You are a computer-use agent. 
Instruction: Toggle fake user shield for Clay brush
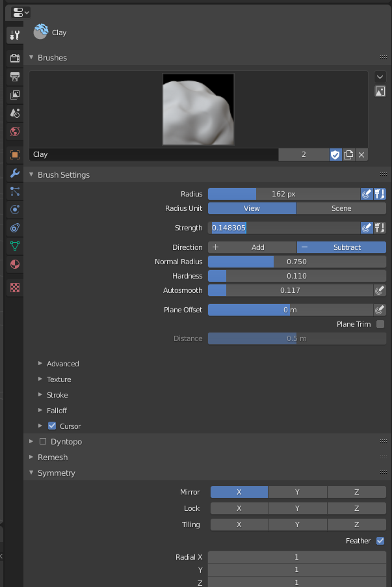click(x=335, y=155)
